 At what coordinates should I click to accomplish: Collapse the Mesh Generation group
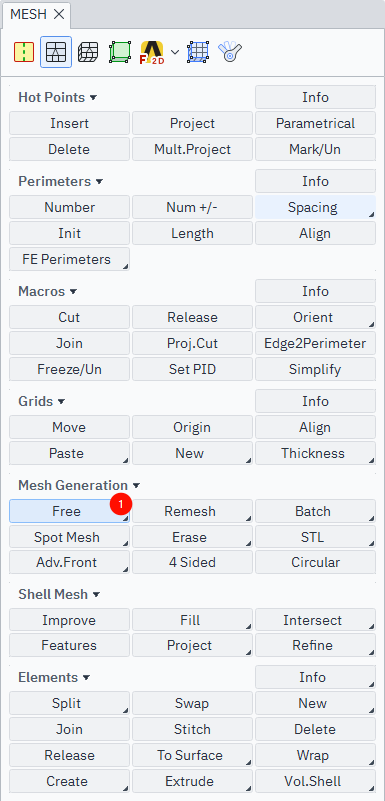[136, 485]
